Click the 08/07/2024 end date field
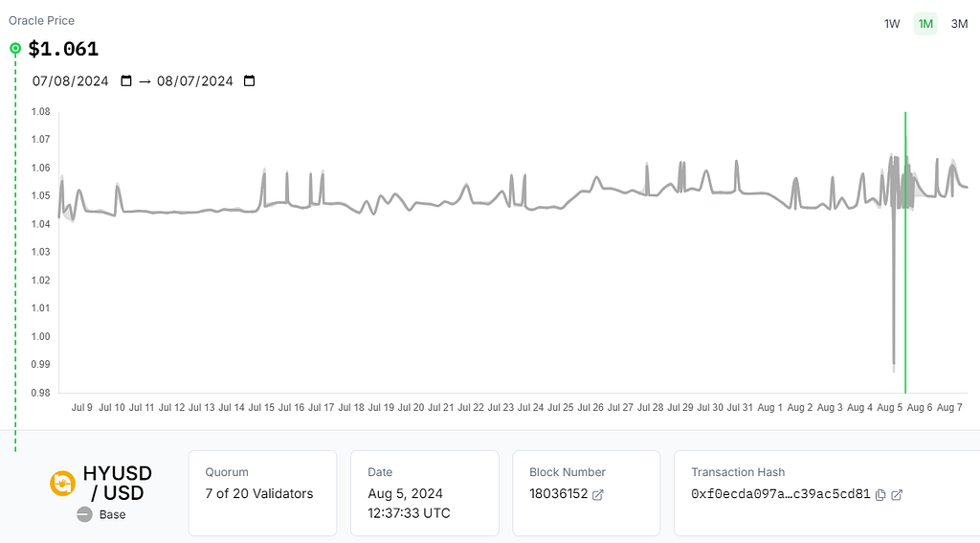Viewport: 980px width, 543px height. [195, 81]
